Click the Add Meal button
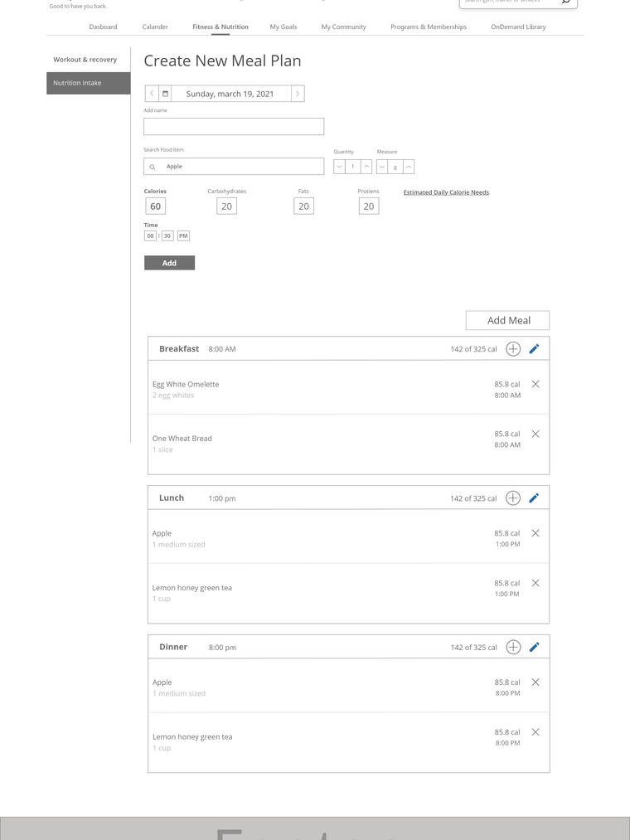The image size is (630, 840). click(507, 320)
